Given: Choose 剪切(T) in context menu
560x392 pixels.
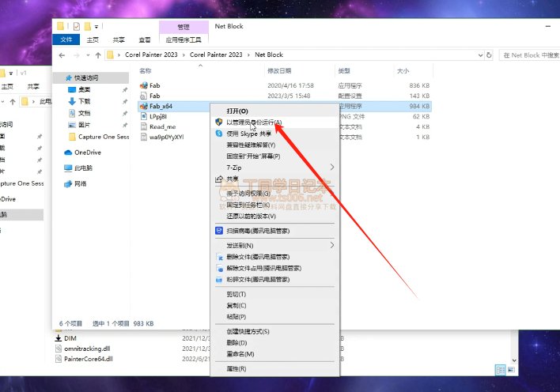Looking at the screenshot, I should click(x=274, y=294).
